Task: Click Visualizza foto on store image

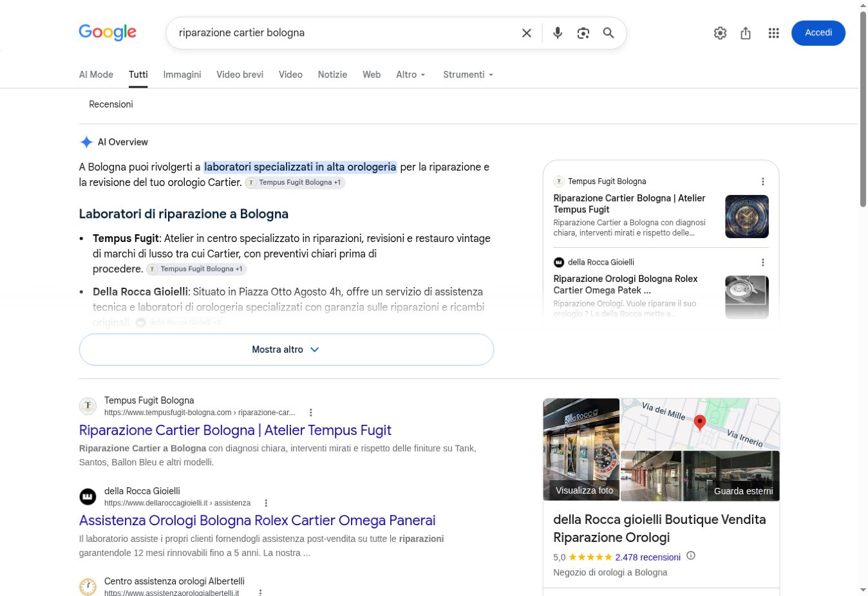Action: click(581, 449)
